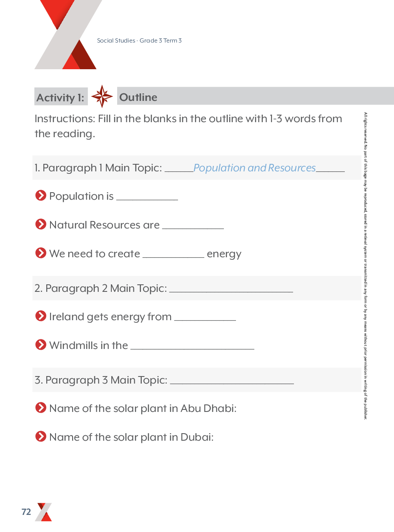Click the blue "Population and Resources" answer text

coord(254,168)
